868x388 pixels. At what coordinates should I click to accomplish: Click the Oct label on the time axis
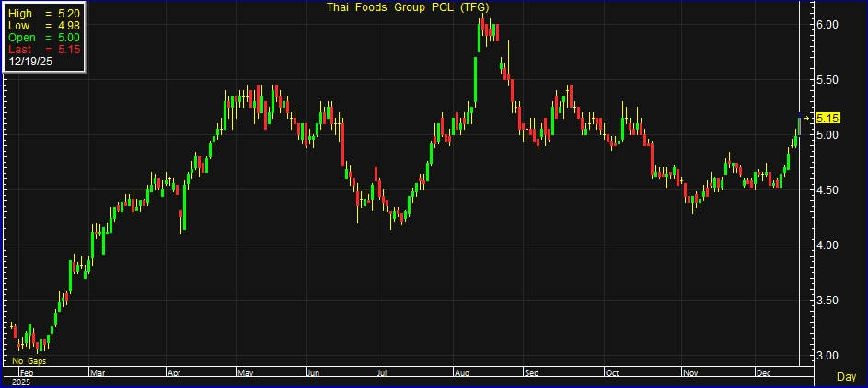click(612, 373)
